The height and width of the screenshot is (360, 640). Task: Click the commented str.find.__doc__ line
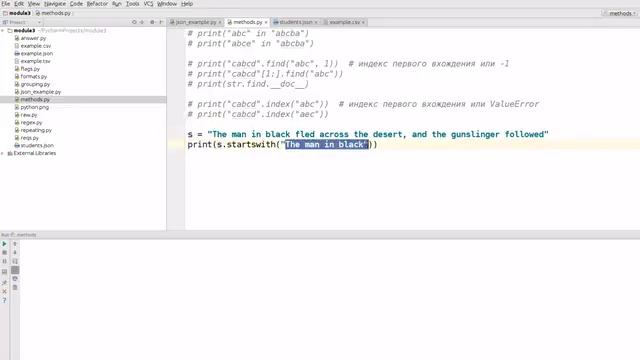[248, 84]
